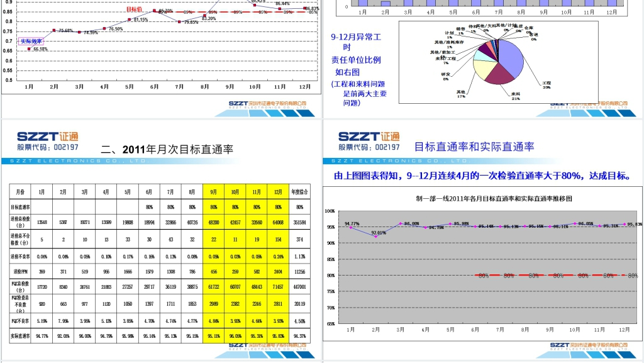Viewport: 644px width, 363px height.
Task: Click the 92.01% February data point
Action: click(x=375, y=236)
